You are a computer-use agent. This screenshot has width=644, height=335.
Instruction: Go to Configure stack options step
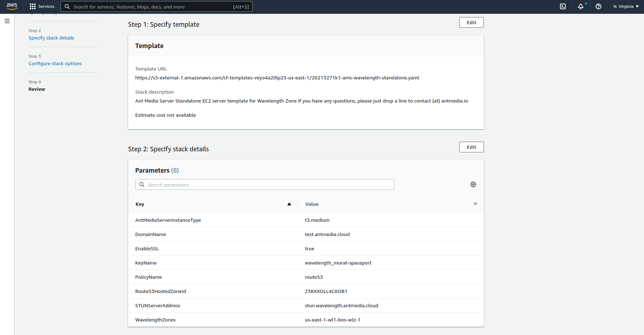55,63
